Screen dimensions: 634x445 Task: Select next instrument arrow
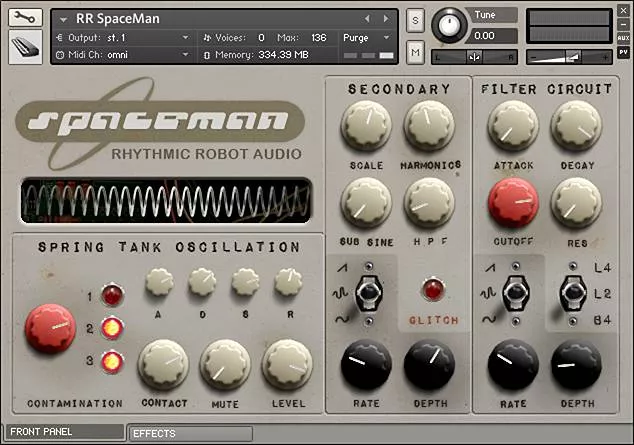[386, 19]
